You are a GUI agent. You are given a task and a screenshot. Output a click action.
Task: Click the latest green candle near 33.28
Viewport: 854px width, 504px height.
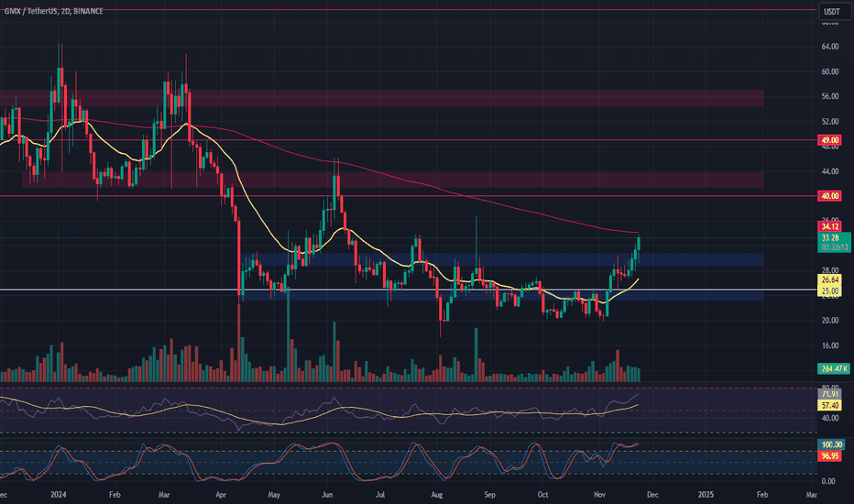coord(639,244)
